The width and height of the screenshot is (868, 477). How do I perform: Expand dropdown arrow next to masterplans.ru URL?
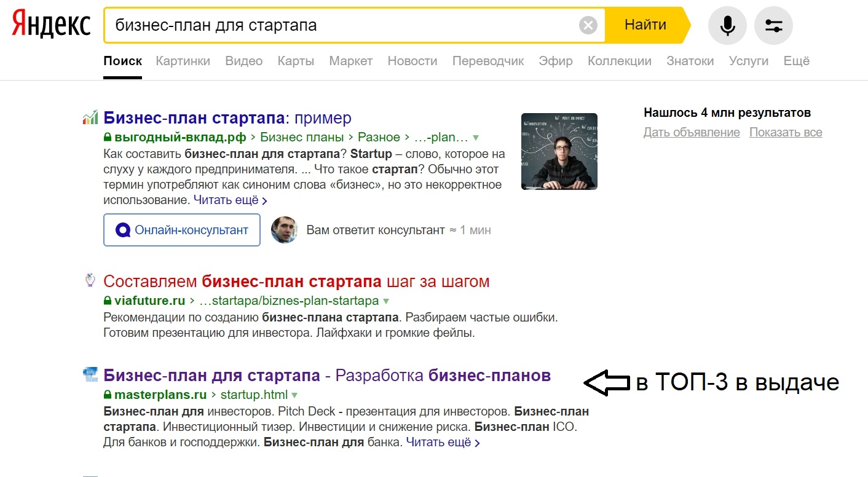click(294, 395)
